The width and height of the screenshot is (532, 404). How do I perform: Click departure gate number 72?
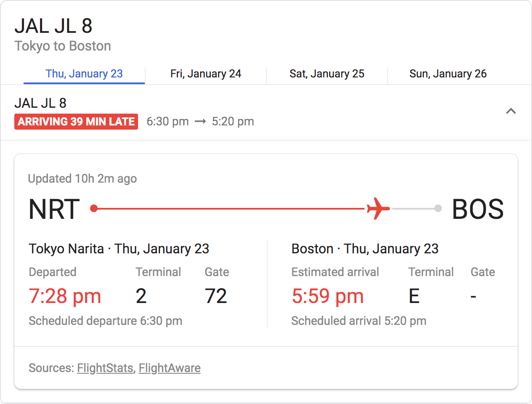click(x=216, y=296)
